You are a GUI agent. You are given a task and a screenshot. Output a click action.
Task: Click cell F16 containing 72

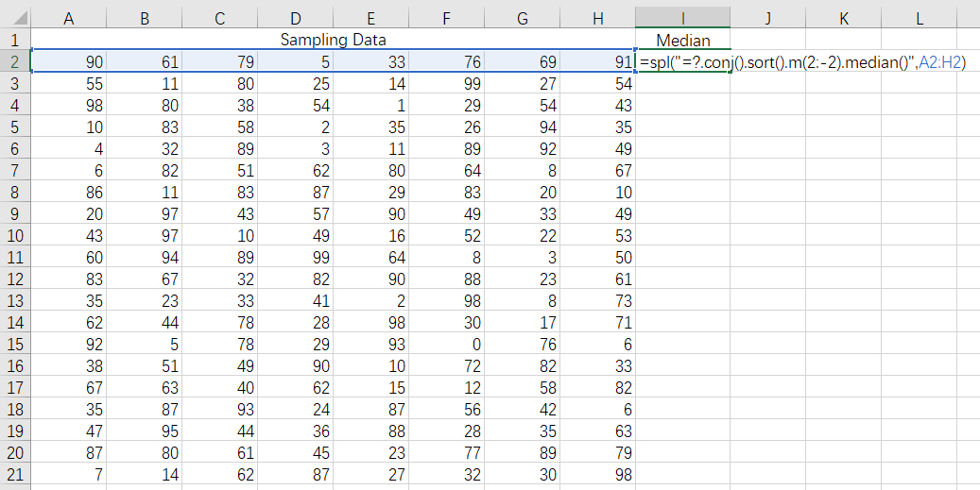[446, 365]
